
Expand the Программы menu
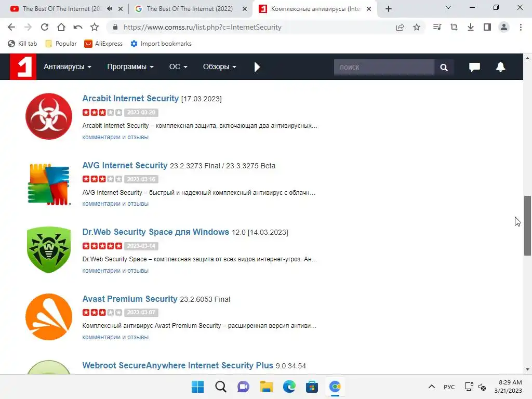130,67
